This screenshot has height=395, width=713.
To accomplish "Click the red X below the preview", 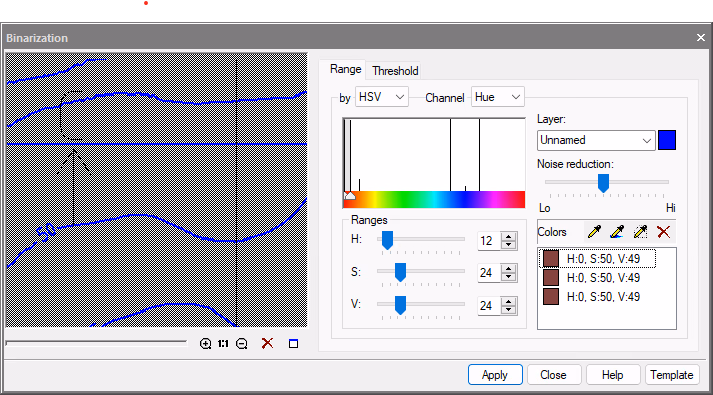I will tap(267, 343).
